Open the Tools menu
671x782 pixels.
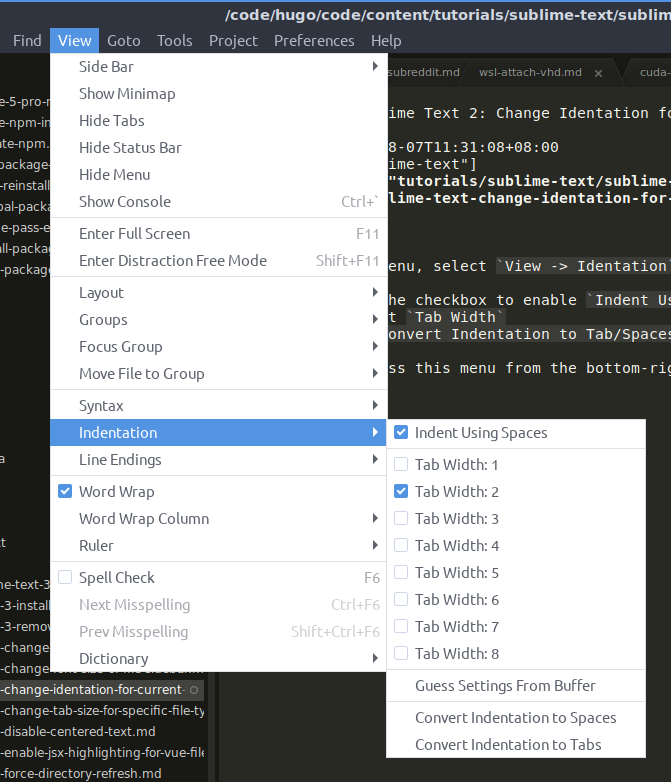tap(175, 40)
